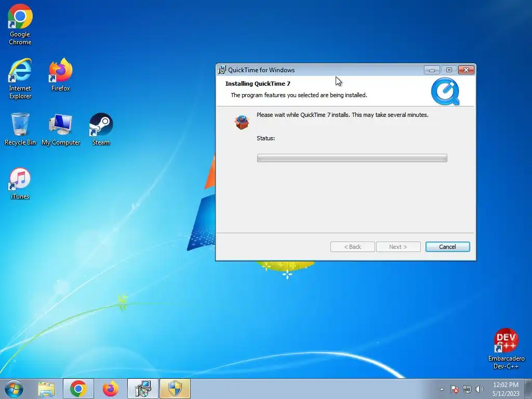Minimize the QuickTime for Windows dialog

click(x=432, y=70)
